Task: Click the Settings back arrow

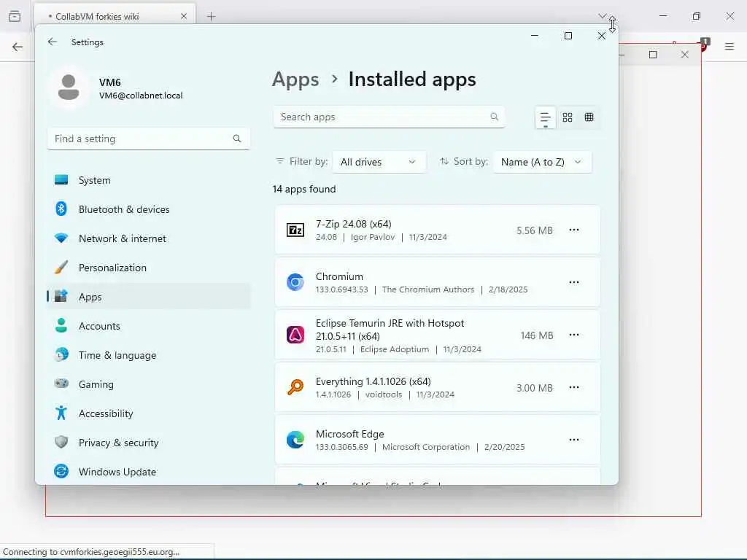Action: click(x=53, y=42)
